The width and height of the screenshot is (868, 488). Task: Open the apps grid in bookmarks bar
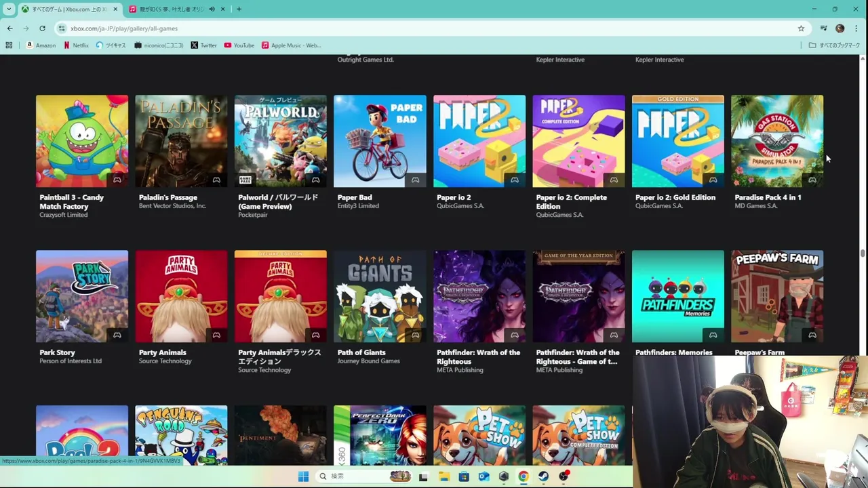[9, 45]
